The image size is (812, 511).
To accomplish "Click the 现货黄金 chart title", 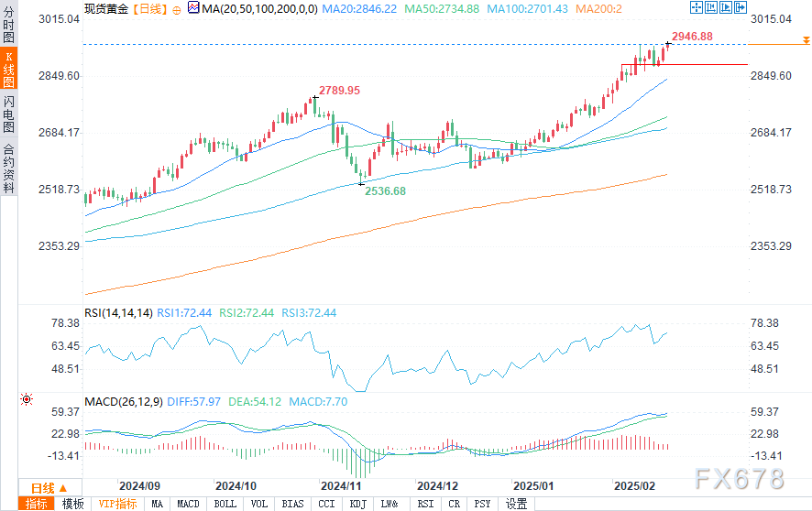I will [x=106, y=9].
